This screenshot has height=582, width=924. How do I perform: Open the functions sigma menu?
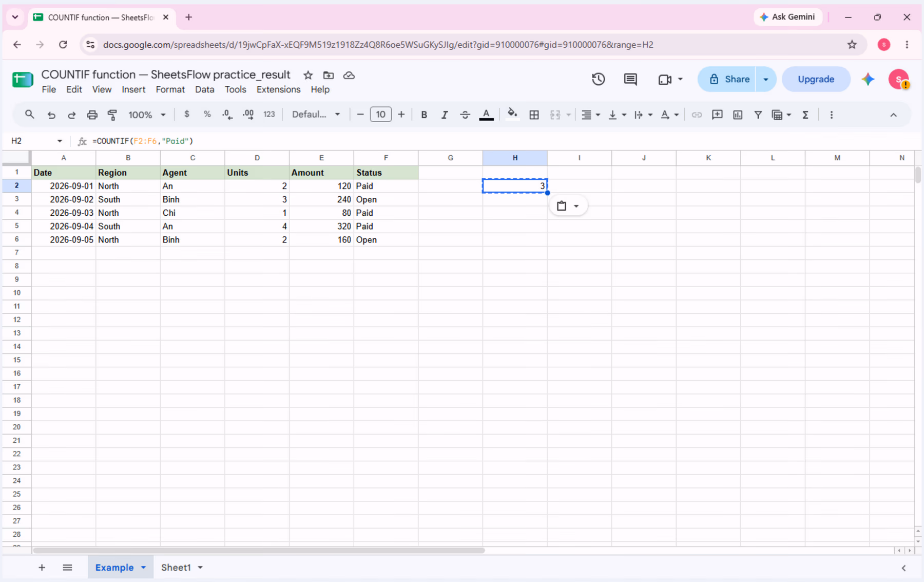(x=805, y=115)
